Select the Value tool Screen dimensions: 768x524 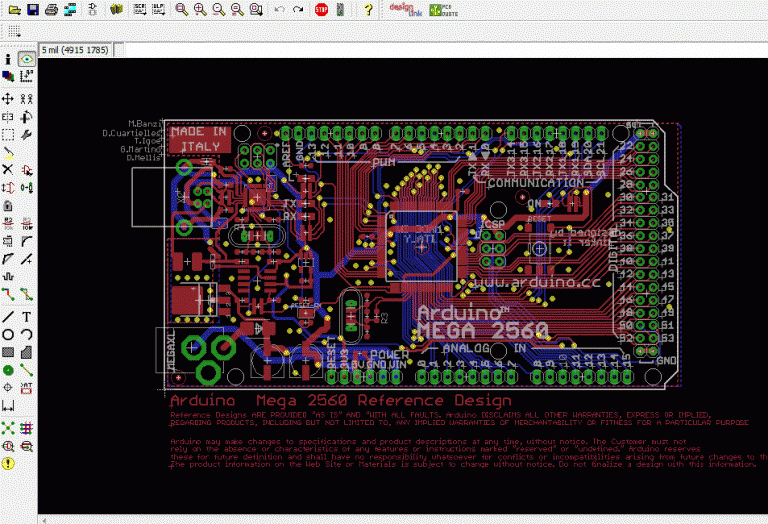coord(26,223)
